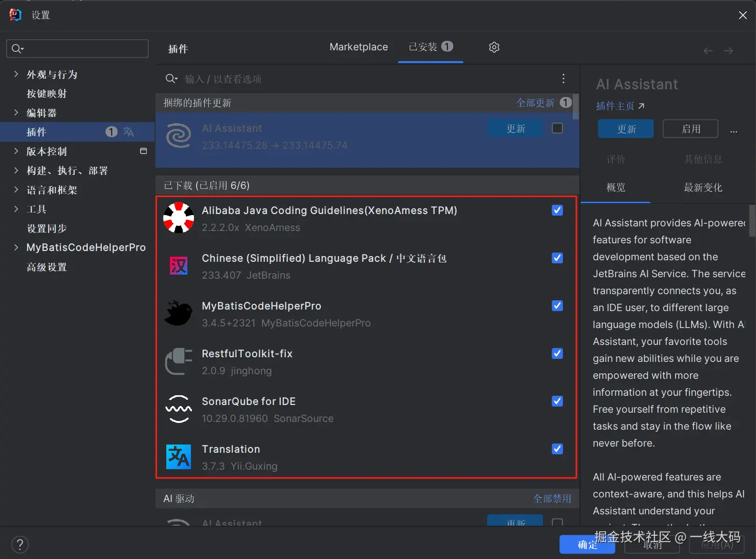The width and height of the screenshot is (756, 559).
Task: Click the magnifier icon in the plugin search field
Action: tap(171, 79)
